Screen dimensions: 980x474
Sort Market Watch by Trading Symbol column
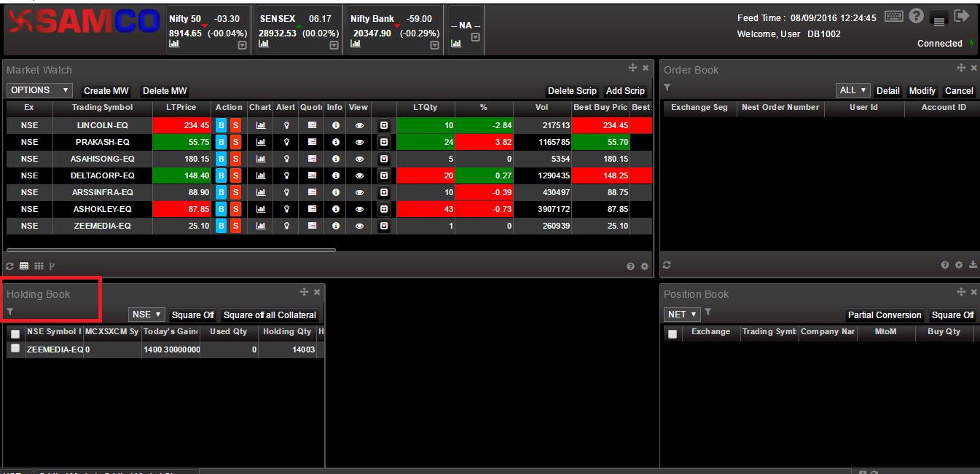(x=103, y=108)
